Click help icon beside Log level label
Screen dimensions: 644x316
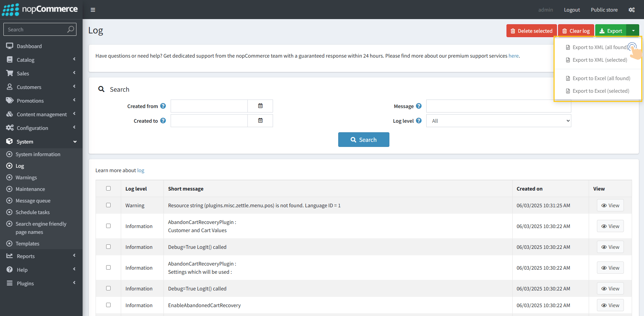pyautogui.click(x=419, y=121)
